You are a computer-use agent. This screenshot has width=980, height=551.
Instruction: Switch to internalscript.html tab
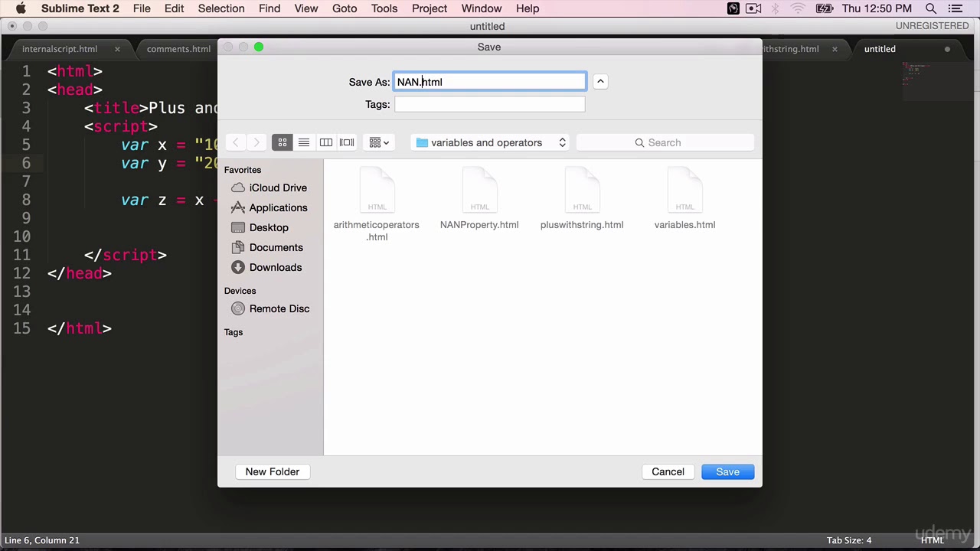click(x=60, y=49)
